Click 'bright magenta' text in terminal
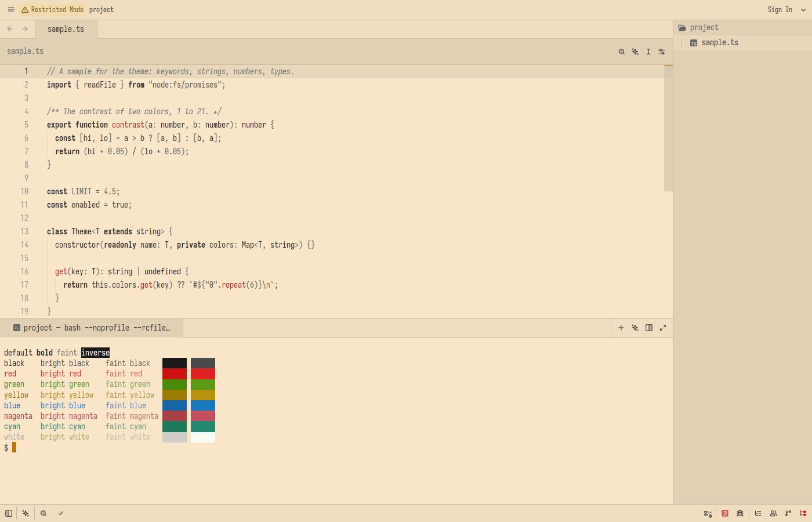This screenshot has height=522, width=812. coord(69,416)
